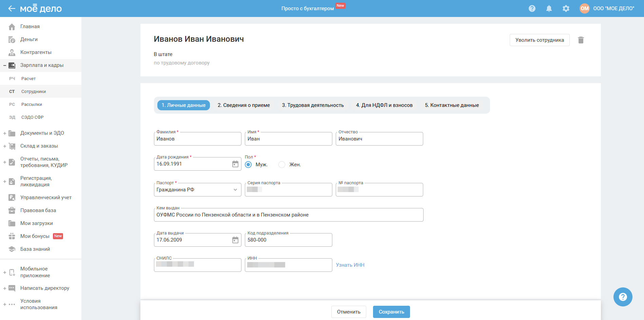The width and height of the screenshot is (644, 320).
Task: Click the trash icon to delete employee
Action: click(581, 40)
